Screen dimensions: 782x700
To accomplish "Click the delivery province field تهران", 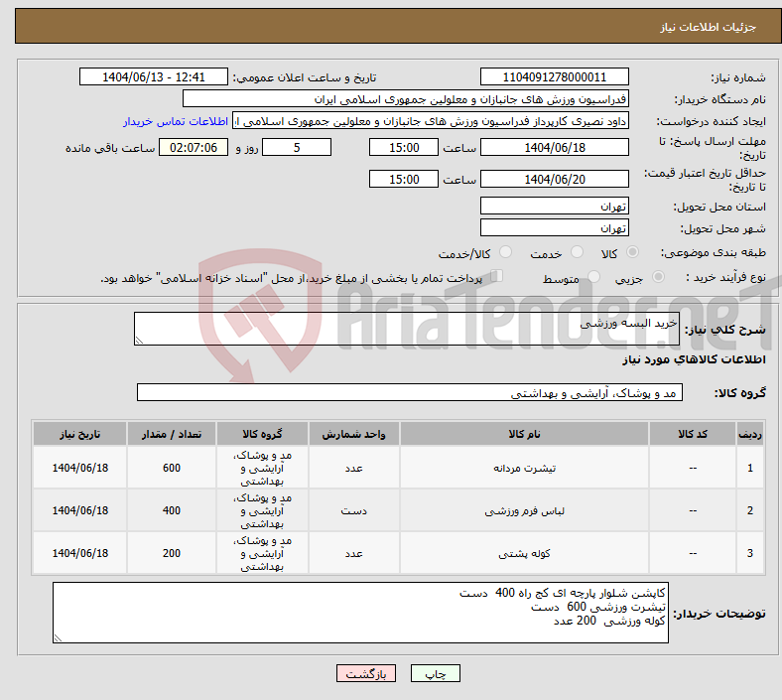I will pos(554,206).
